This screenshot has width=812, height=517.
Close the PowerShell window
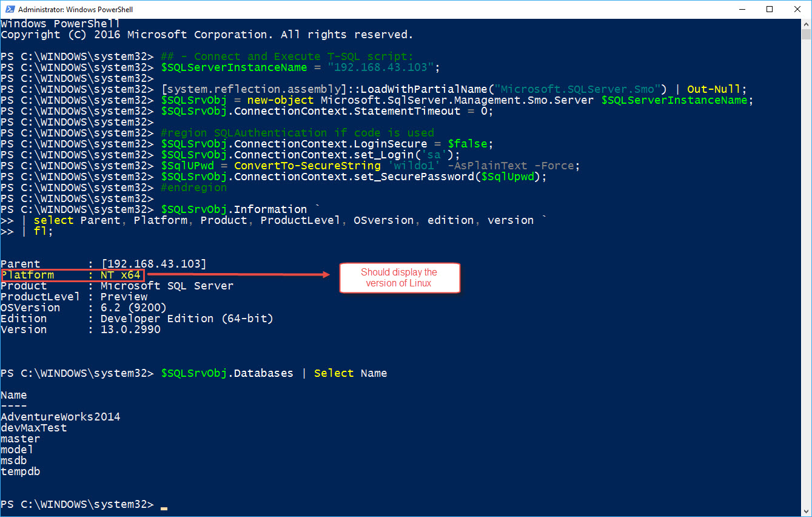[x=797, y=9]
